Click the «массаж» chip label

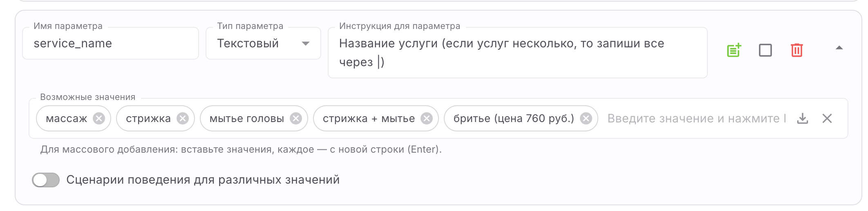pos(67,118)
